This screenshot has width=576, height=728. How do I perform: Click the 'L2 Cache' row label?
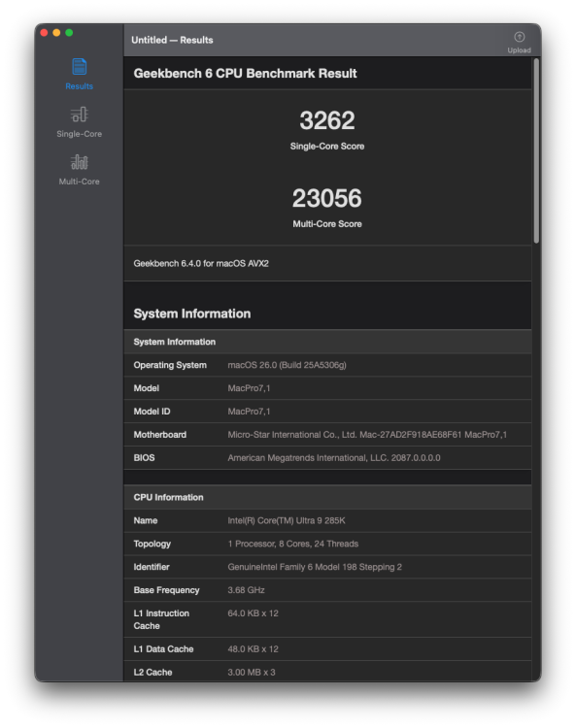point(152,673)
